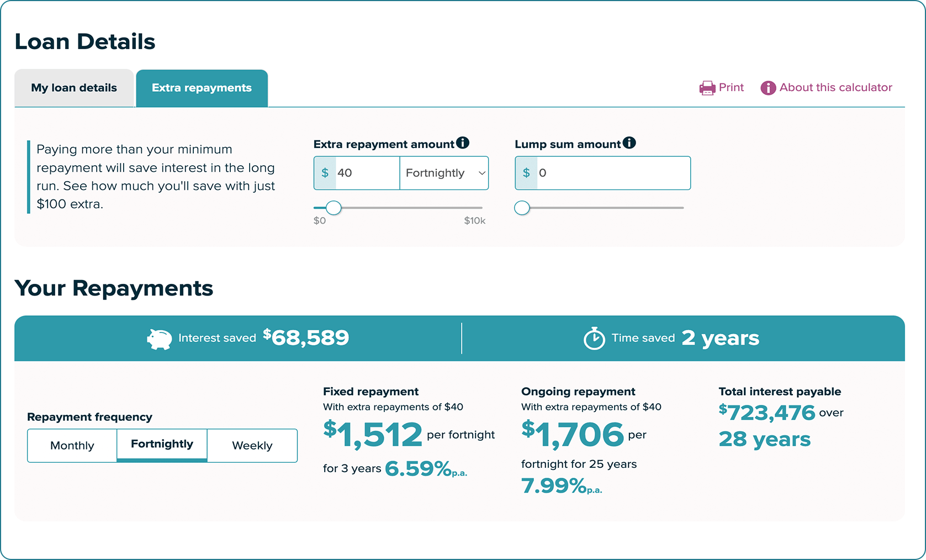Click the printer icon
Screen dimensions: 926x560
click(x=706, y=87)
